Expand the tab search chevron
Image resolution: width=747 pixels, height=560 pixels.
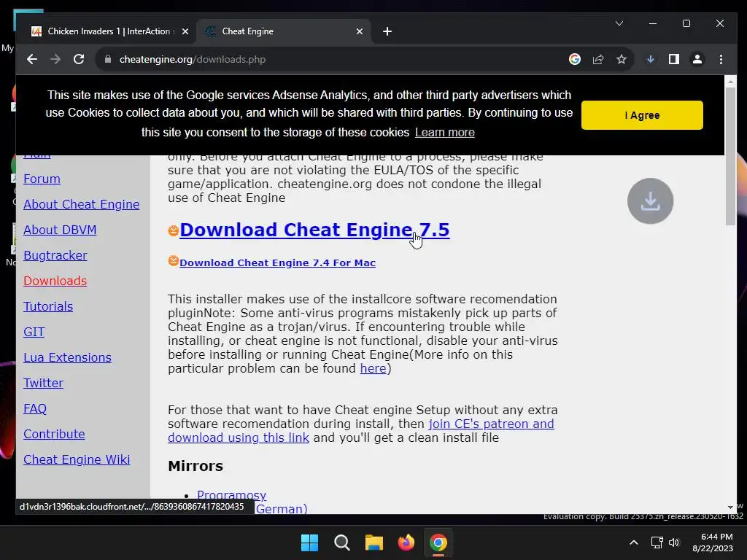click(x=619, y=23)
